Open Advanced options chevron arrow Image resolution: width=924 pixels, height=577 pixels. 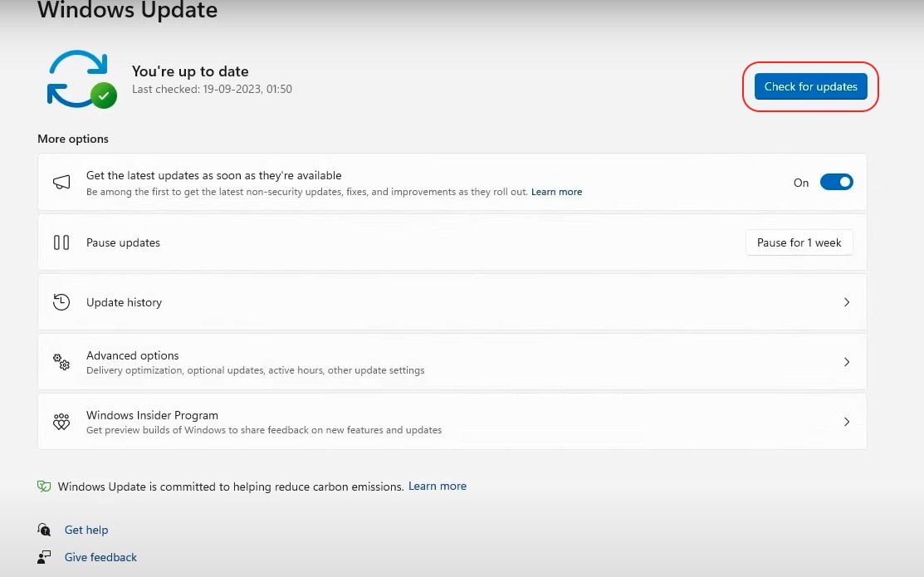click(846, 362)
